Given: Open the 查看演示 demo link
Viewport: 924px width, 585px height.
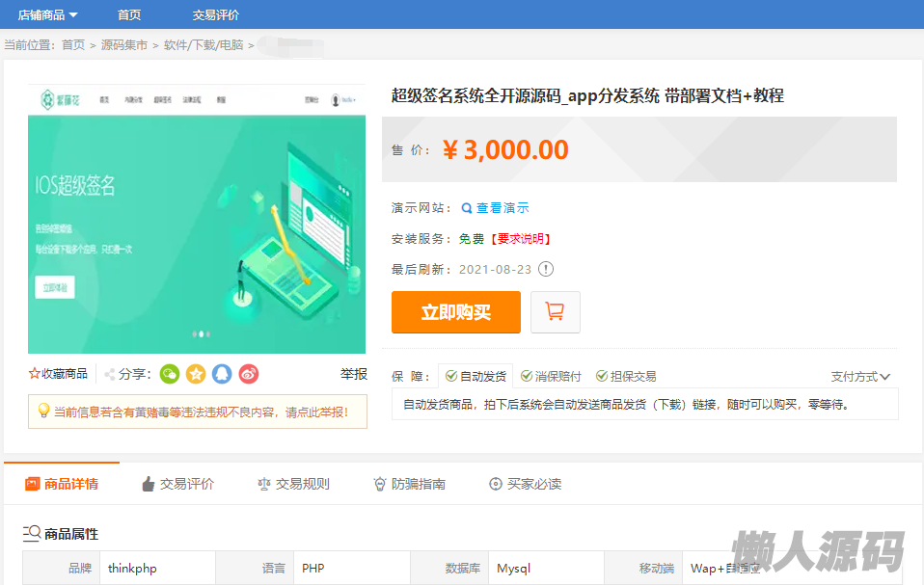Looking at the screenshot, I should [x=495, y=208].
